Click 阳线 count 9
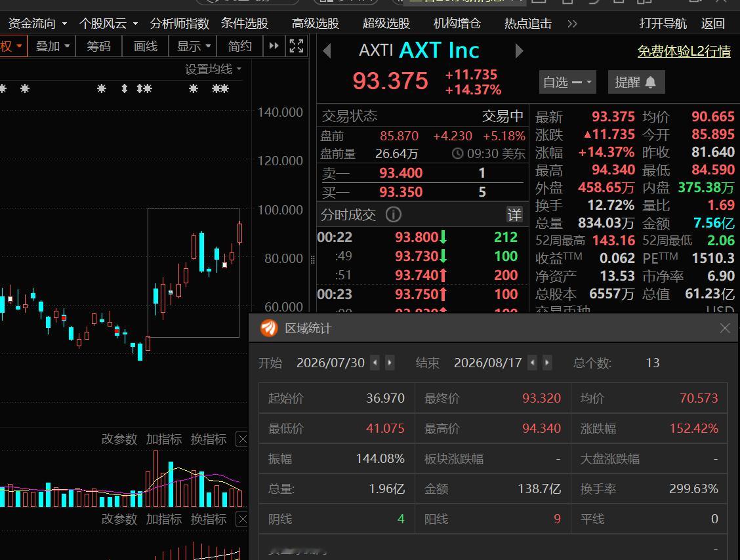The image size is (740, 560). tap(557, 519)
